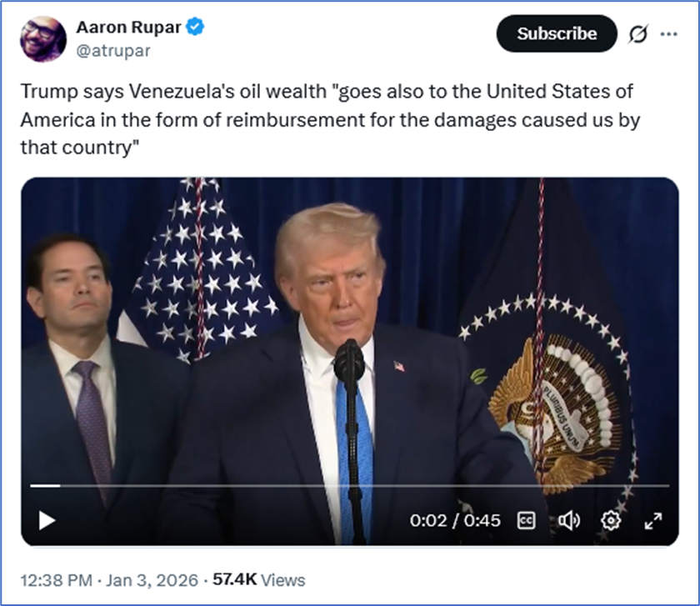Click the 0:02 / 0:45 time display

point(455,521)
